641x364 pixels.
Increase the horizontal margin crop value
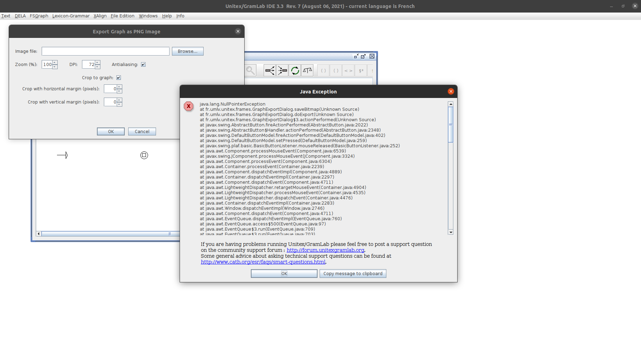pos(120,87)
